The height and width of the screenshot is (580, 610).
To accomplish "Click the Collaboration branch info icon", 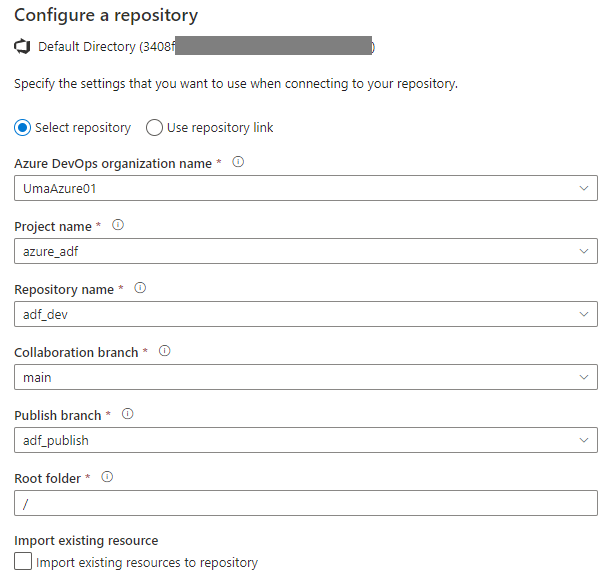I will pos(165,351).
